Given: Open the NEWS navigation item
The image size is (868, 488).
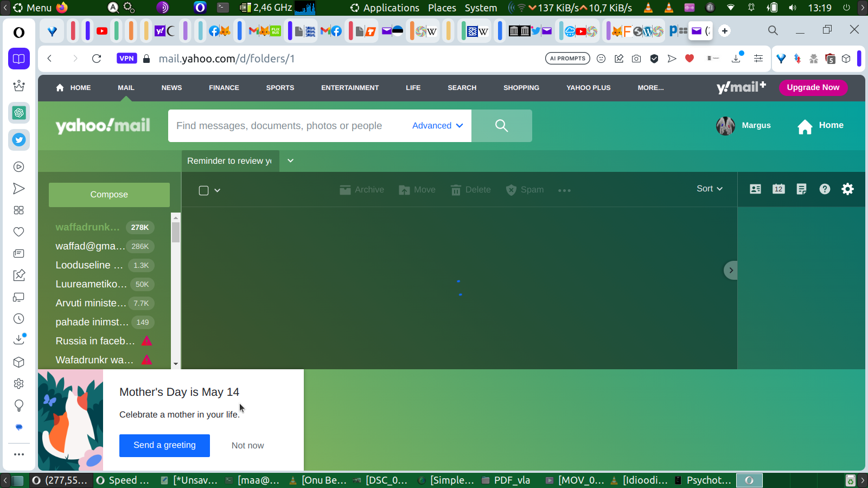Looking at the screenshot, I should click(171, 88).
